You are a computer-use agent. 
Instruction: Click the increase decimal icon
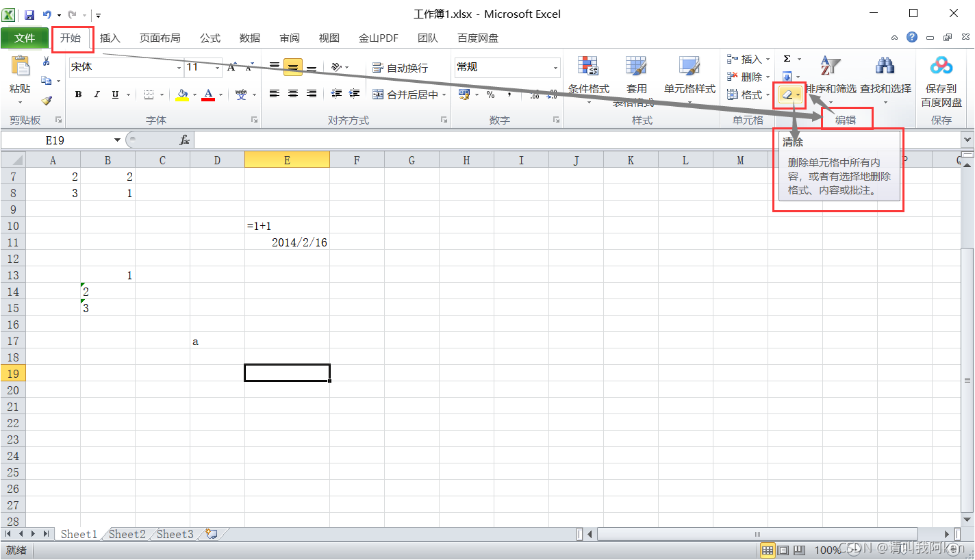point(534,95)
